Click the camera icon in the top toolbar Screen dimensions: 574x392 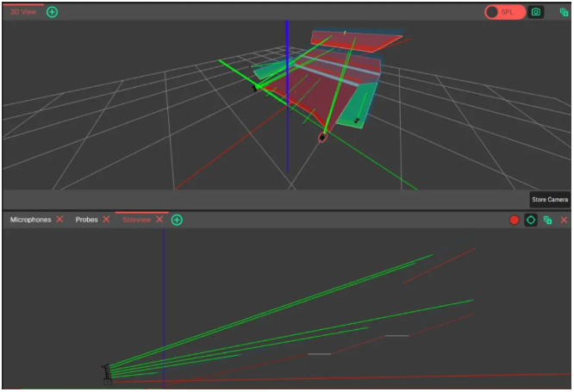(535, 12)
